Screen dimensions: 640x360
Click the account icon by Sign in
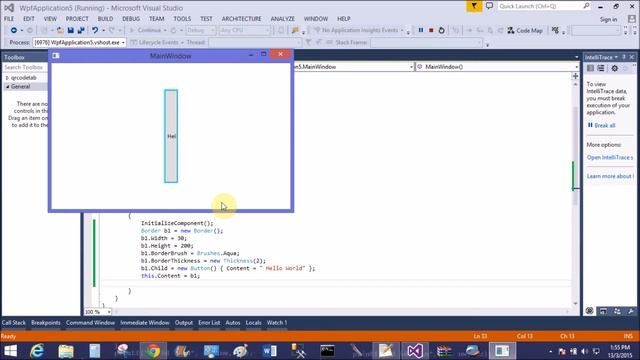tap(631, 19)
